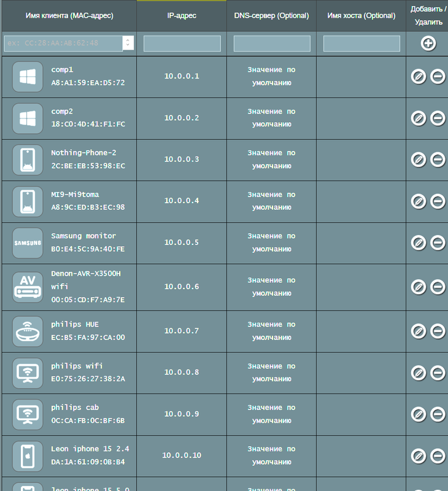Remove the Samsung monitor entry
This screenshot has height=491, width=448.
click(438, 242)
